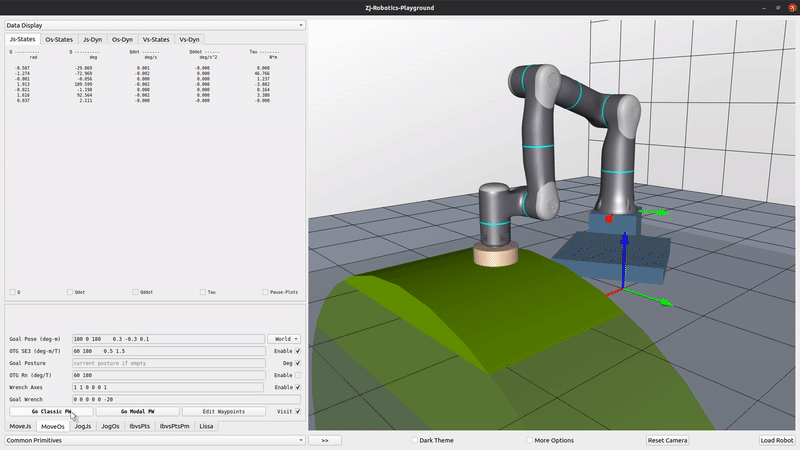The height and width of the screenshot is (450, 800).
Task: Expand the World frame dropdown
Action: point(284,339)
